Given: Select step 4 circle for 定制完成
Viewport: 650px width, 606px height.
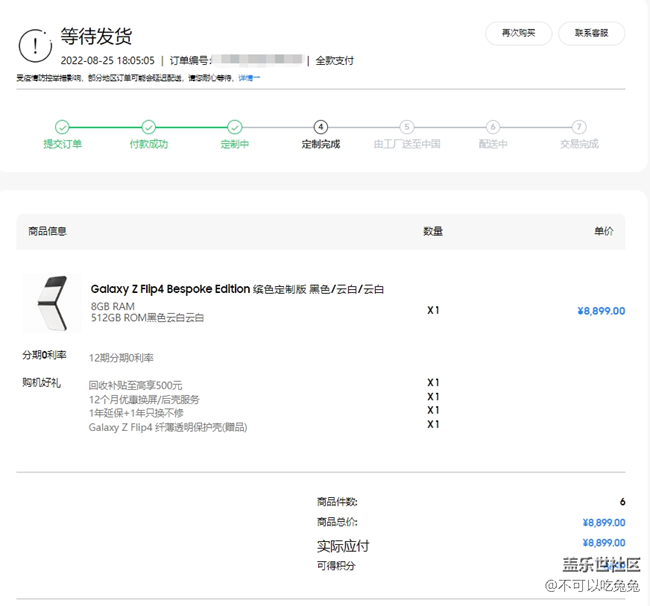Looking at the screenshot, I should [x=320, y=127].
